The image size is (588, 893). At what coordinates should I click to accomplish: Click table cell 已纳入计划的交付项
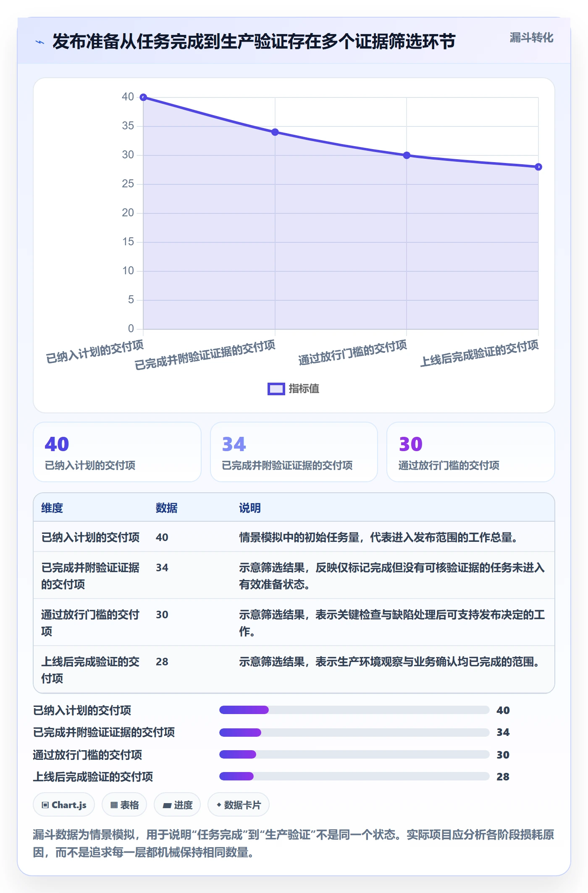point(90,538)
